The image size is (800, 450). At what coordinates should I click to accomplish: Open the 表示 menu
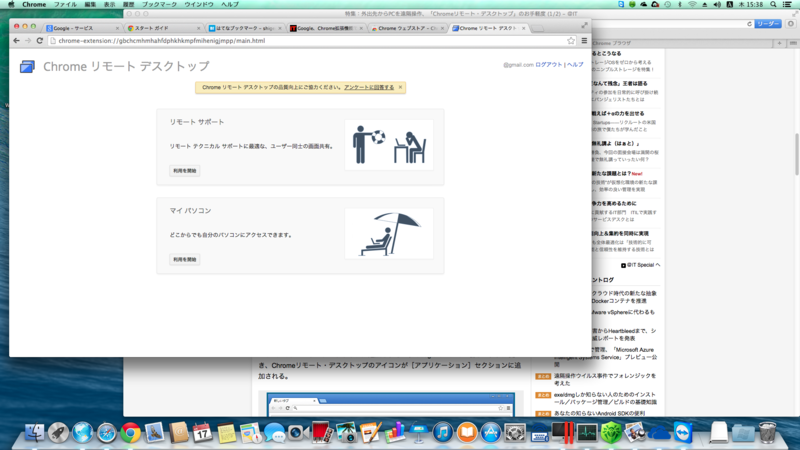click(x=110, y=4)
